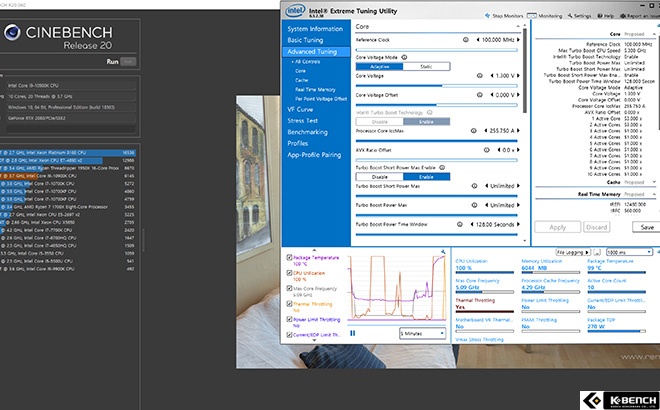The width and height of the screenshot is (660, 410).
Task: Increase Core Voltage Offset with right arrow
Action: pyautogui.click(x=518, y=95)
